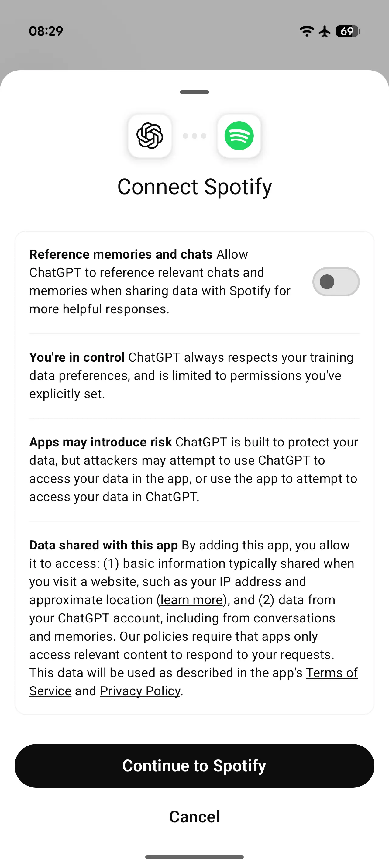Tap the ChatGPT logo icon
Screen dimensions: 389x868
click(150, 136)
